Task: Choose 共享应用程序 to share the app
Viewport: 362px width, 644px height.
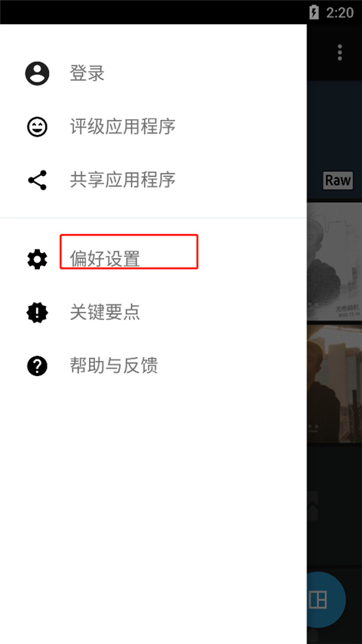Action: [123, 180]
